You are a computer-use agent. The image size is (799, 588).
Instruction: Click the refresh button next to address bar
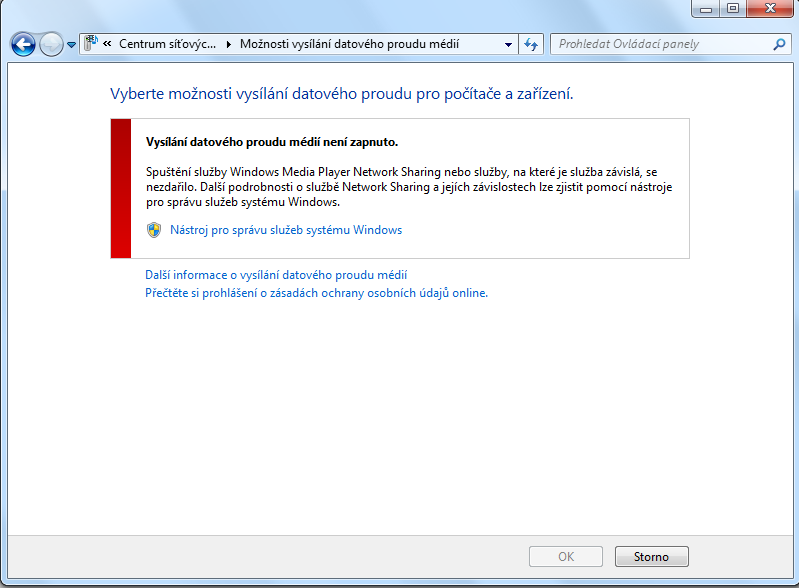point(531,44)
